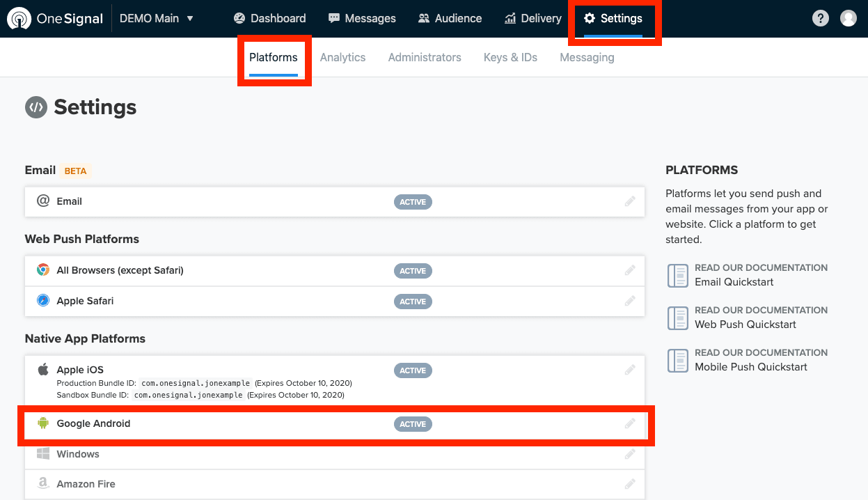Image resolution: width=868 pixels, height=500 pixels.
Task: Edit Apple Safari platform pencil icon
Action: [x=630, y=301]
